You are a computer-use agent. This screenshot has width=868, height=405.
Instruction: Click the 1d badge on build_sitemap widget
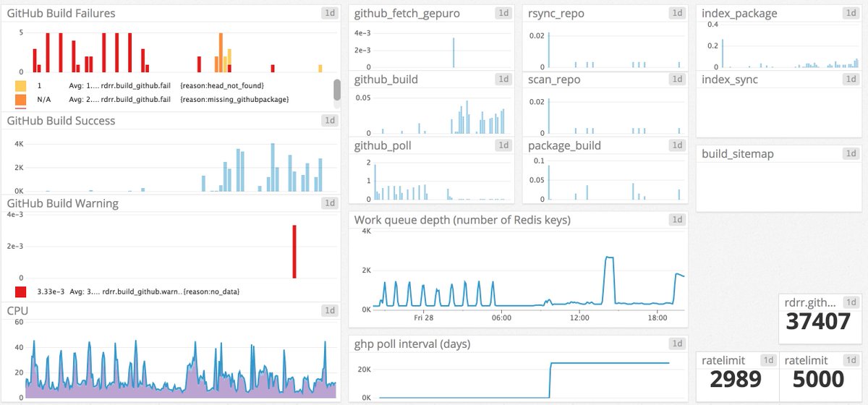[851, 154]
